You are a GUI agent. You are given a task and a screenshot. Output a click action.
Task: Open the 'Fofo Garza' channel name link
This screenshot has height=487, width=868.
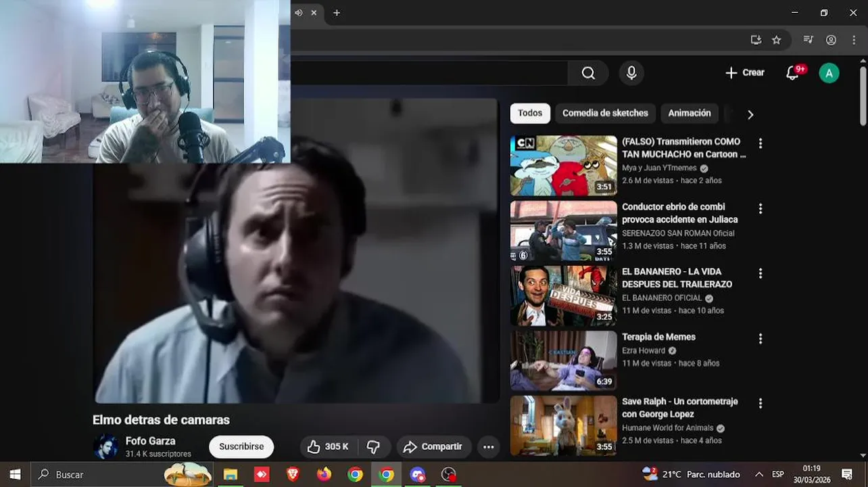pos(150,440)
